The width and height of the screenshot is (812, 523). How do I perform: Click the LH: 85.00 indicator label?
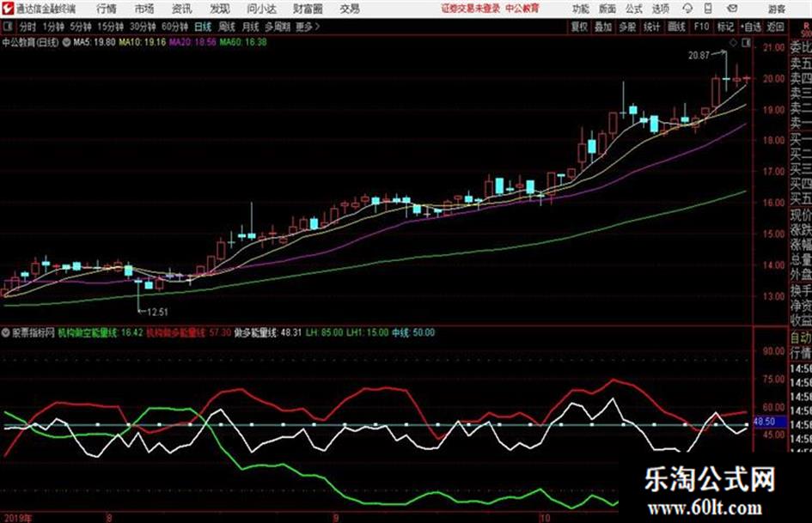point(324,333)
